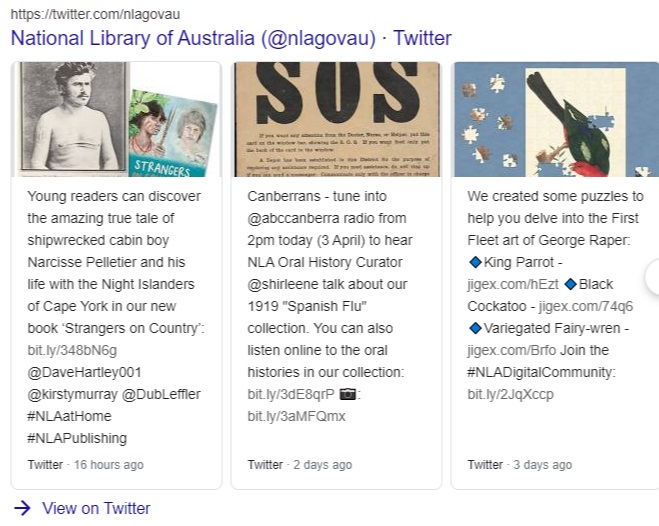
Task: Click the arrow icon beside View on Twitter
Action: coord(22,508)
